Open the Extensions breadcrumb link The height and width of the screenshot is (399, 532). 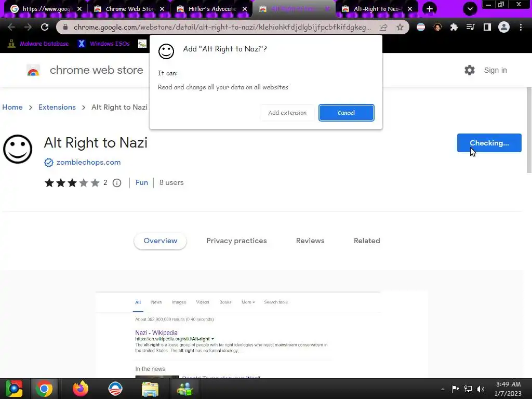(57, 107)
